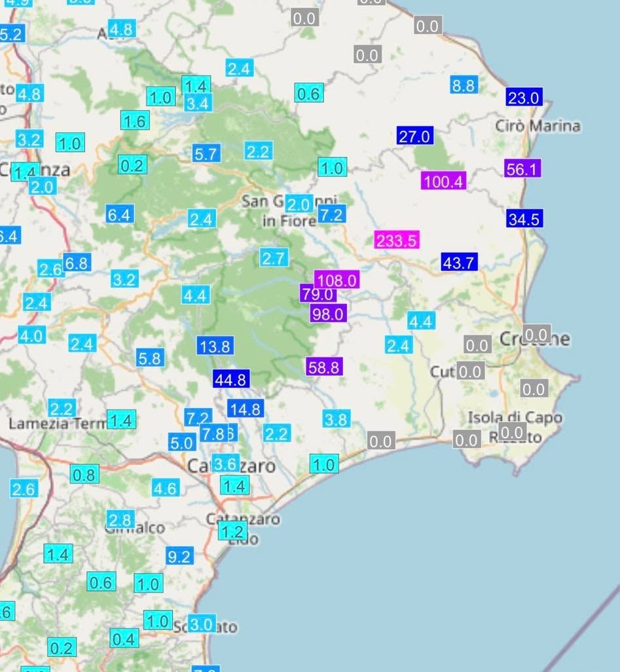Click the 3.0 rainfall value
Screen dimensions: 620x672
click(x=202, y=624)
